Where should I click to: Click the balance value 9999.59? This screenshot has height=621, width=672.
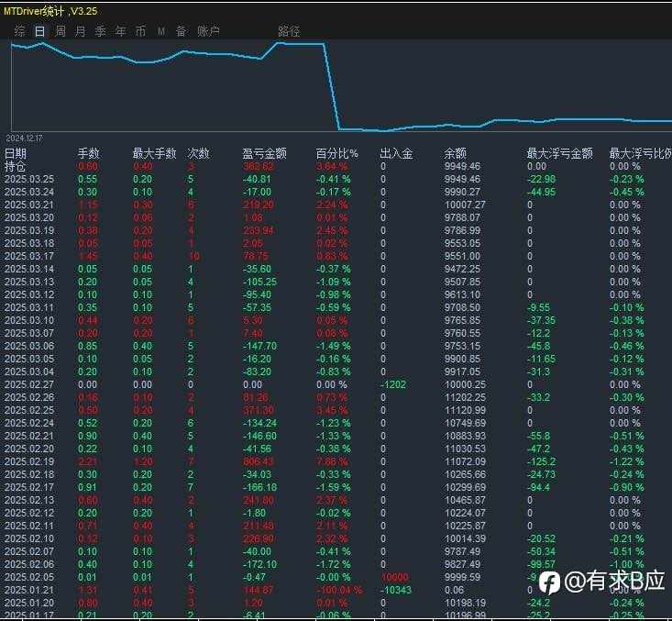[462, 577]
